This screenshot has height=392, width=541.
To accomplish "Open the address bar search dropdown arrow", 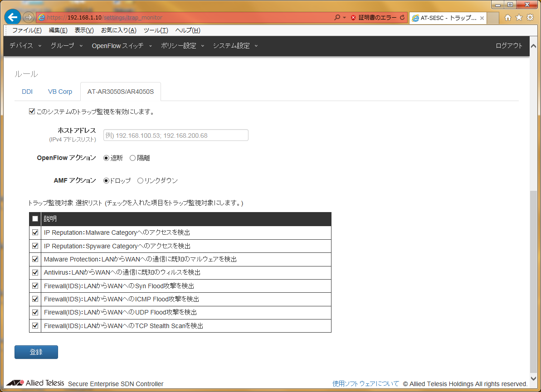I will point(344,18).
